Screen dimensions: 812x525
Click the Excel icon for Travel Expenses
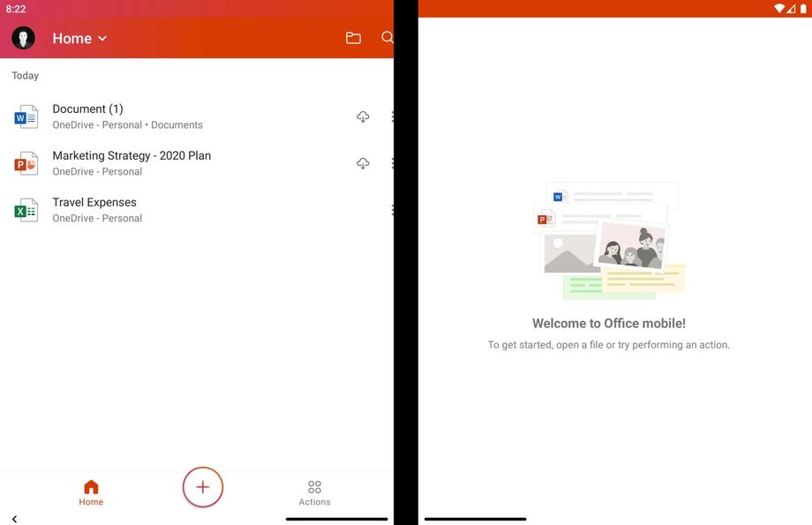[26, 210]
